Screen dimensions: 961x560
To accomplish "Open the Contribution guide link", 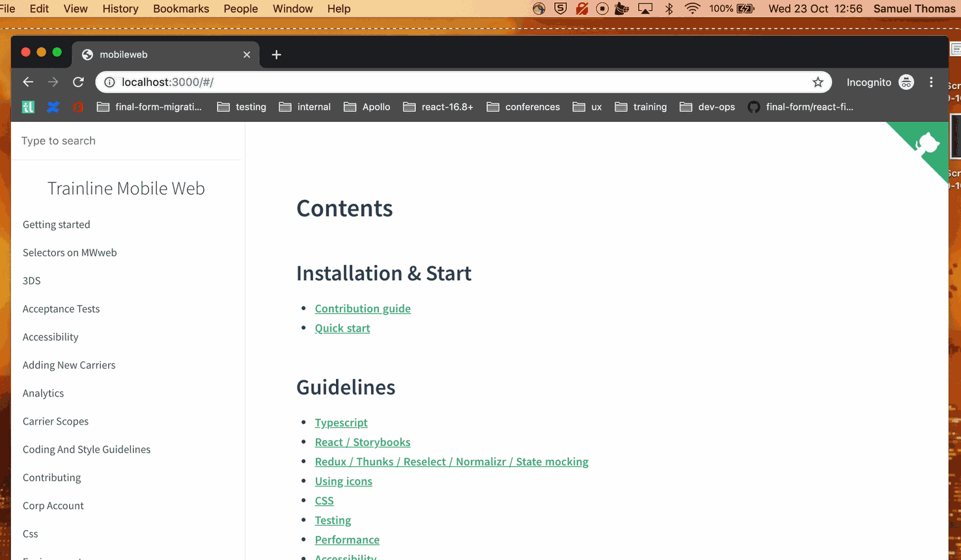I will pyautogui.click(x=363, y=309).
